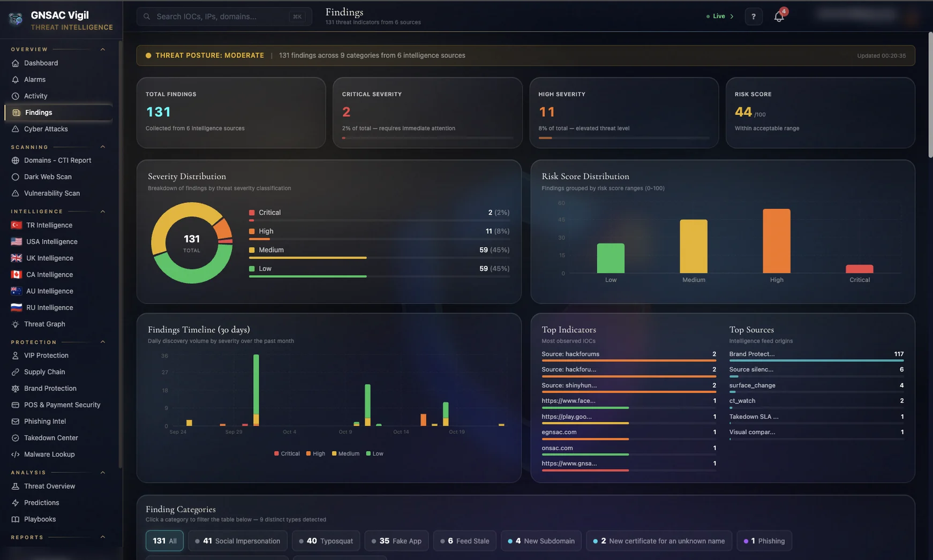This screenshot has height=560, width=933.
Task: Collapse the PROTECTION sidebar section
Action: pos(103,342)
